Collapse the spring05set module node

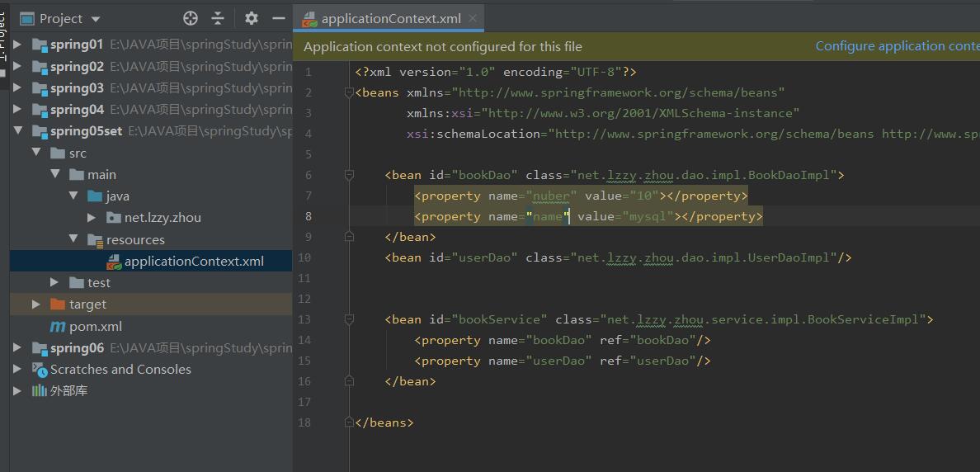[18, 131]
